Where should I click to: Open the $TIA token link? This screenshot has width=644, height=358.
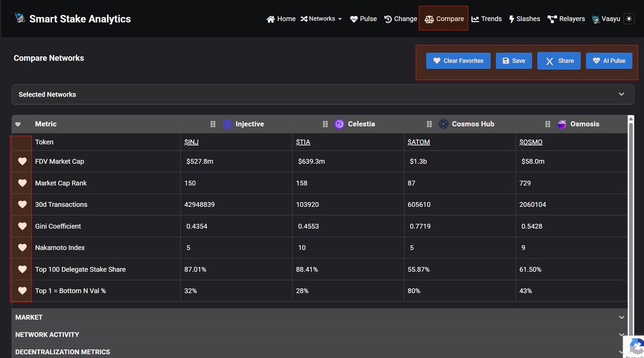click(x=303, y=142)
